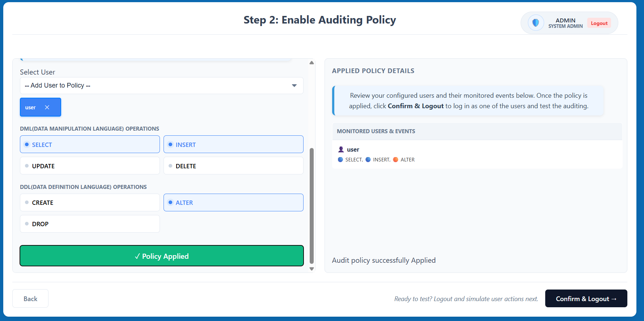
Task: Toggle the SELECT operation option
Action: 90,144
